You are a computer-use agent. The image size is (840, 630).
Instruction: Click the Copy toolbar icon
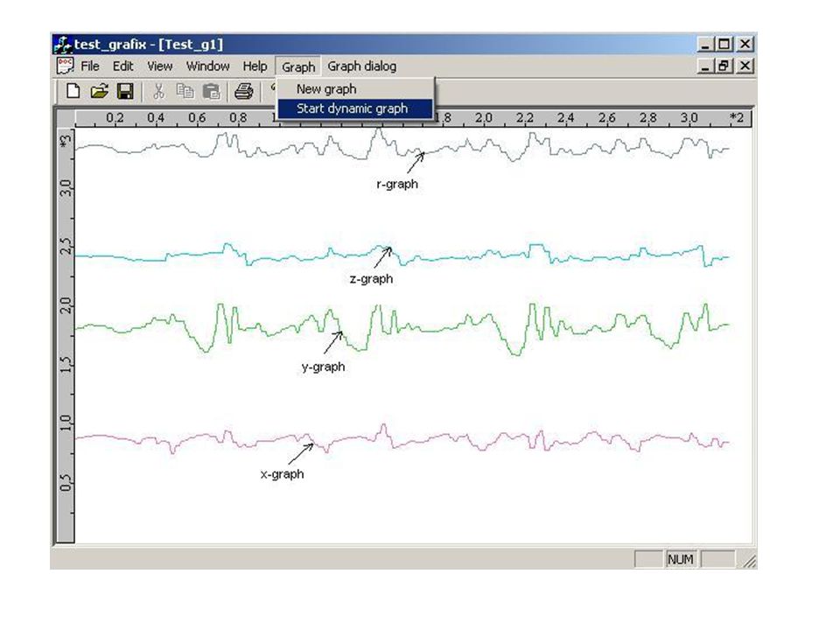[x=185, y=91]
